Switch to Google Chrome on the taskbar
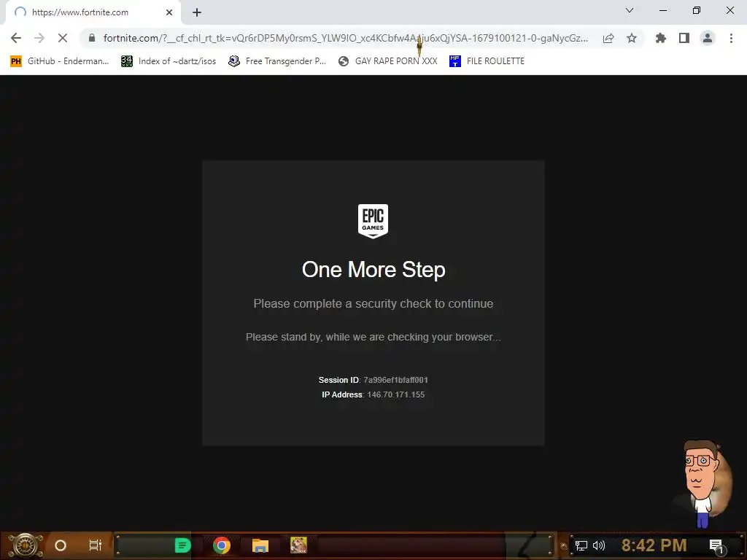This screenshot has height=560, width=747. click(x=222, y=545)
